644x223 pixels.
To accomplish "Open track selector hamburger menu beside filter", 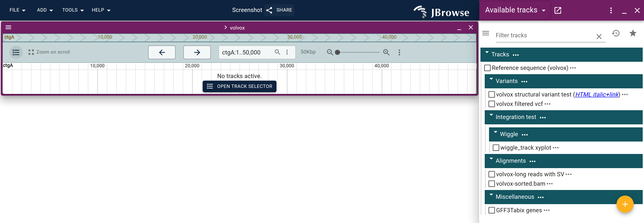I will tap(486, 33).
